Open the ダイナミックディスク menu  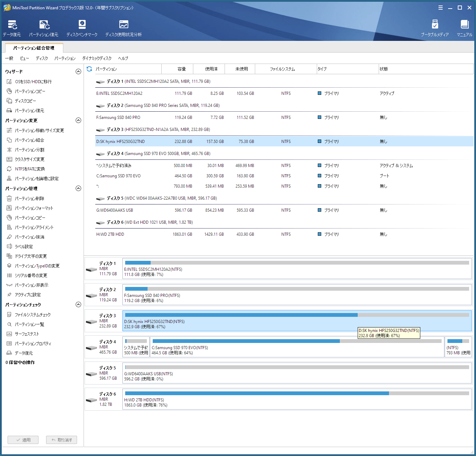[x=97, y=58]
